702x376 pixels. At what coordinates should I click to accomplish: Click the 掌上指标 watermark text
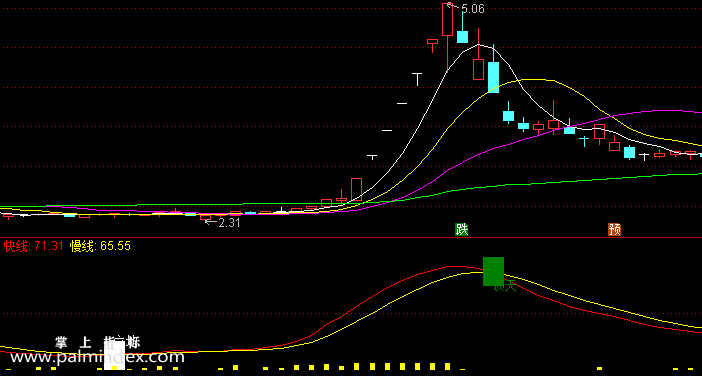98,343
